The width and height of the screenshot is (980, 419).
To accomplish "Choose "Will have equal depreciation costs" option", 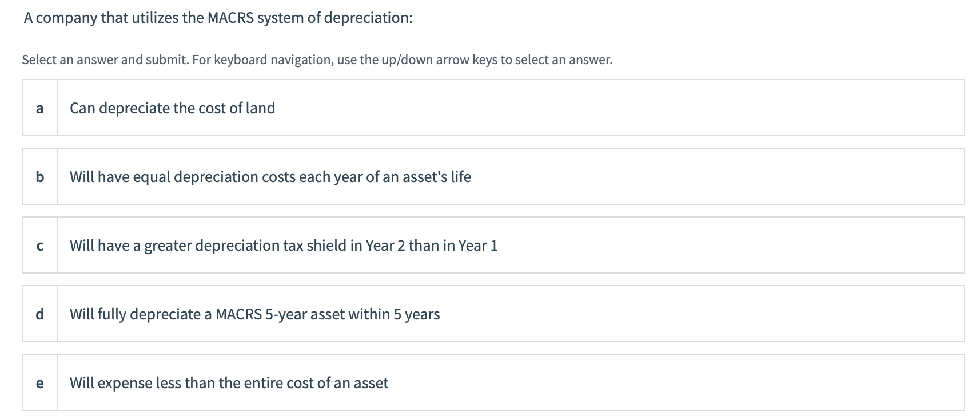I will (x=270, y=177).
